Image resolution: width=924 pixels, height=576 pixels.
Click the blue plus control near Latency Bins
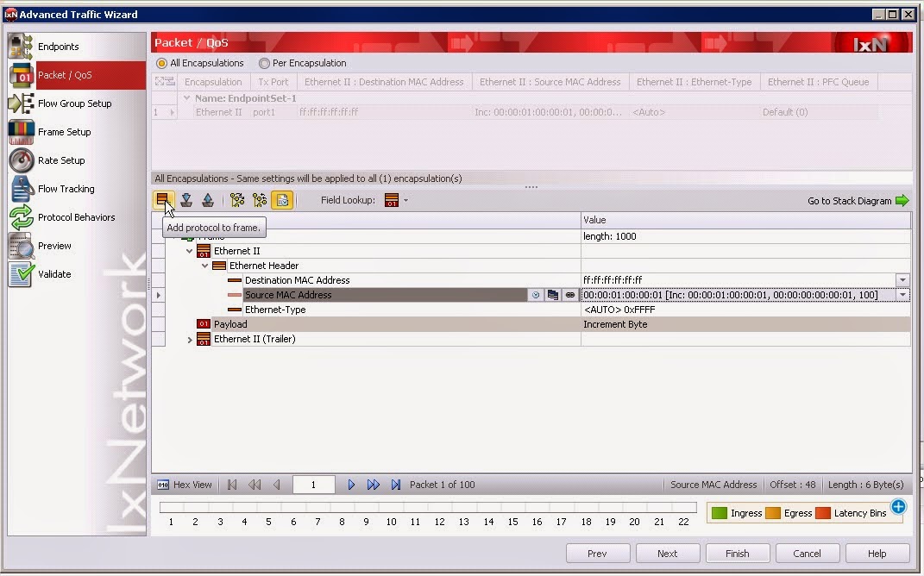click(898, 507)
